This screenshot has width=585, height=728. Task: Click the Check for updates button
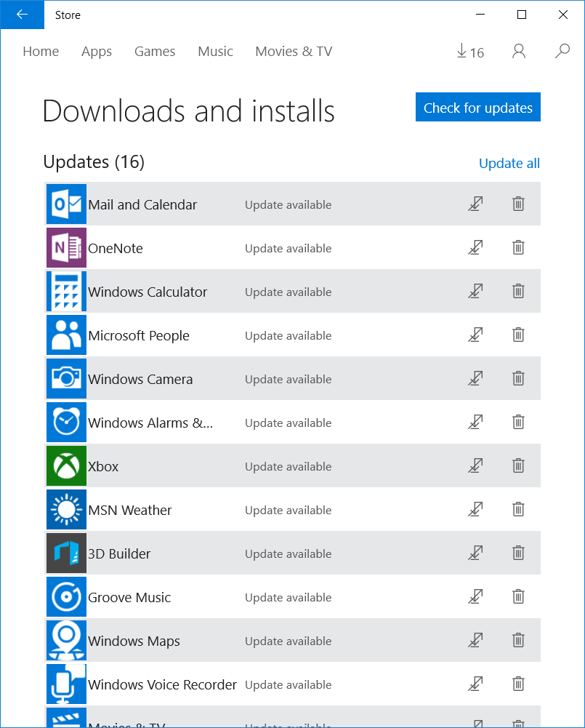[478, 107]
